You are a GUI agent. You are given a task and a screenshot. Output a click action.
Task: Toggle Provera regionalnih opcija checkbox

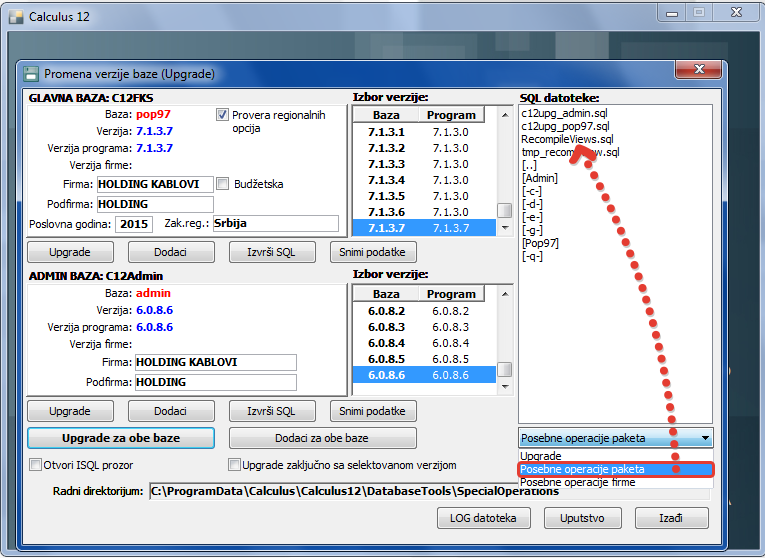pyautogui.click(x=223, y=115)
